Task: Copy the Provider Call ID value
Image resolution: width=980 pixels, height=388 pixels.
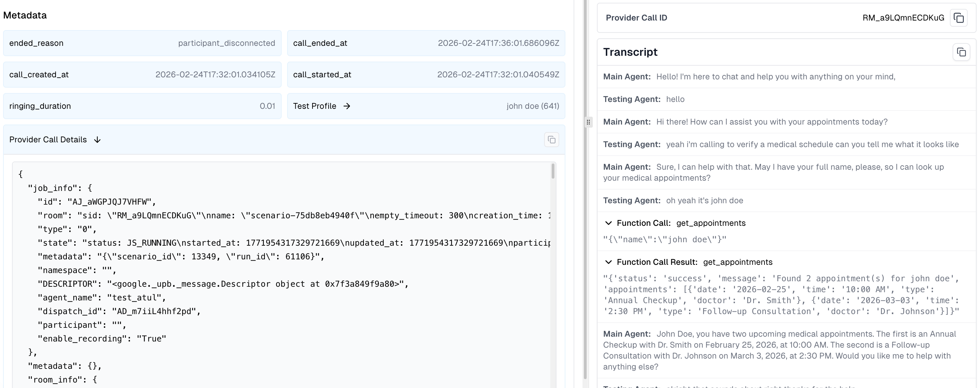Action: [958, 18]
